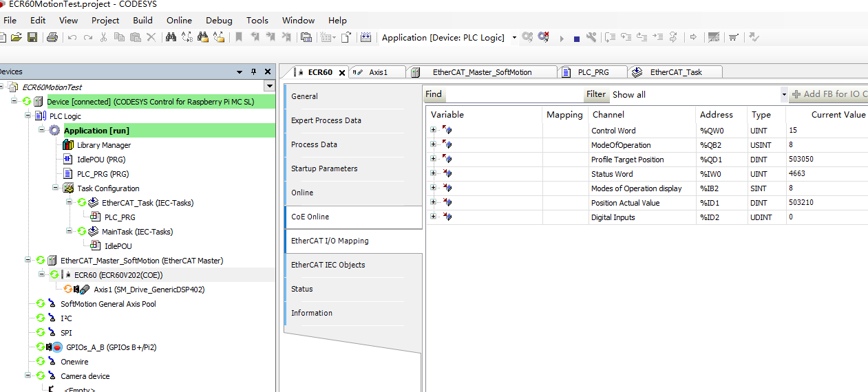Screen dimensions: 868x392
Task: Switch to the EtherCAT_Master_SoftMotion tab
Action: click(482, 72)
